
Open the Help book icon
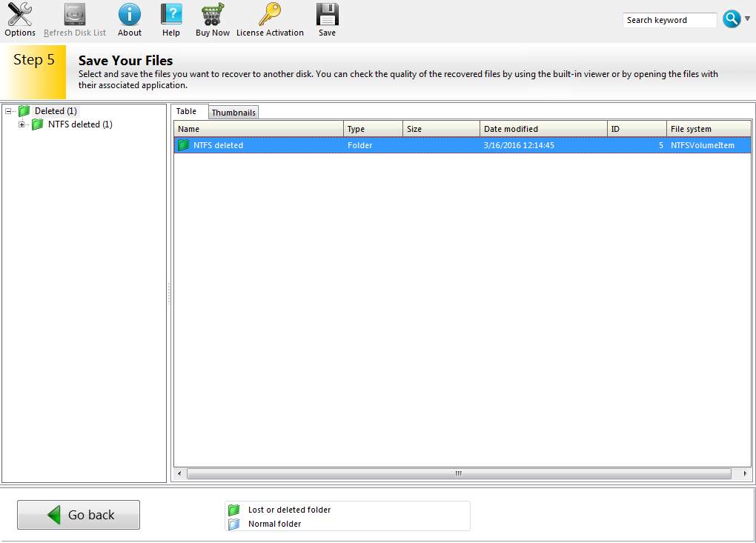point(171,15)
